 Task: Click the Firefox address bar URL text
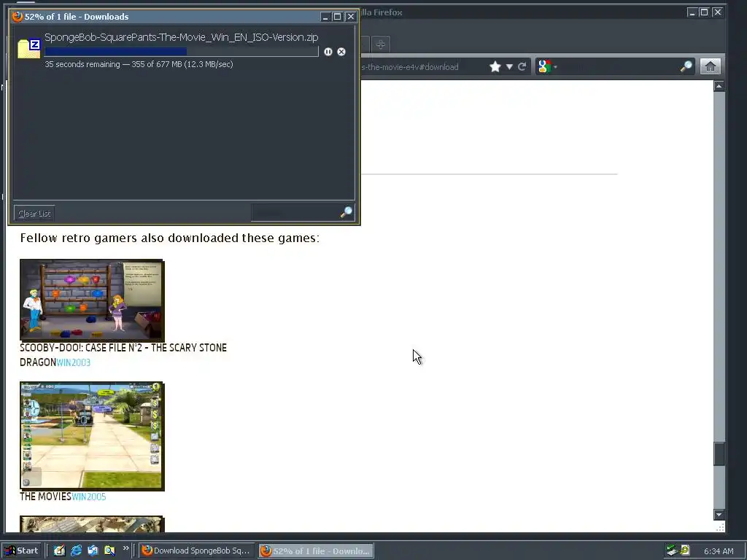[x=410, y=67]
